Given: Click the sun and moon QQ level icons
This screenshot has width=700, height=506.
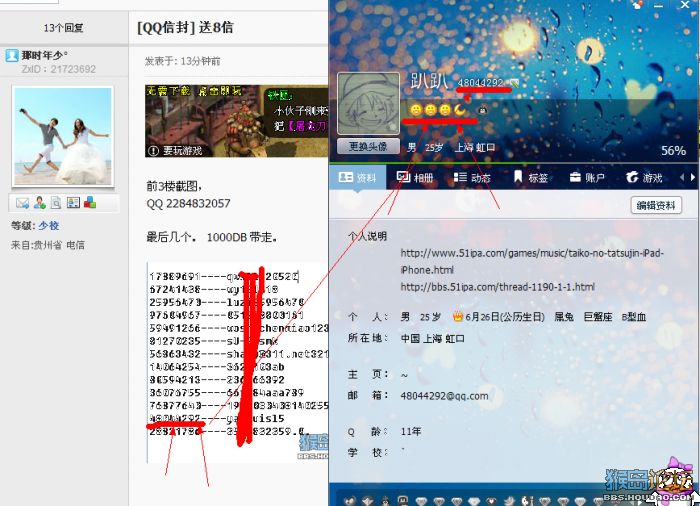Looking at the screenshot, I should 438,109.
